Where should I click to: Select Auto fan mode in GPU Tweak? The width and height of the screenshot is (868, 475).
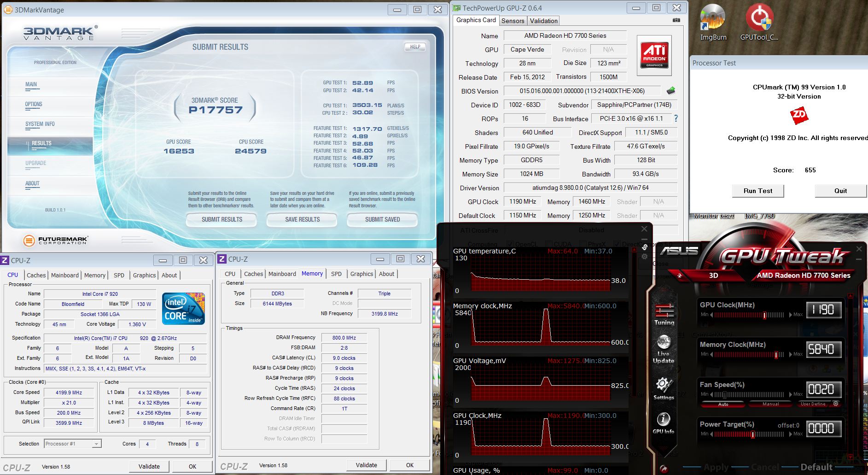click(723, 404)
